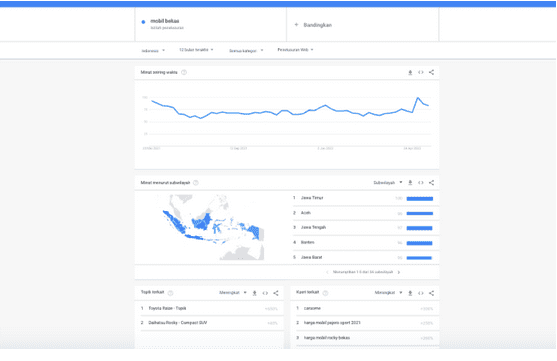Open harga mobil rocky bekas query

[x=365, y=338]
